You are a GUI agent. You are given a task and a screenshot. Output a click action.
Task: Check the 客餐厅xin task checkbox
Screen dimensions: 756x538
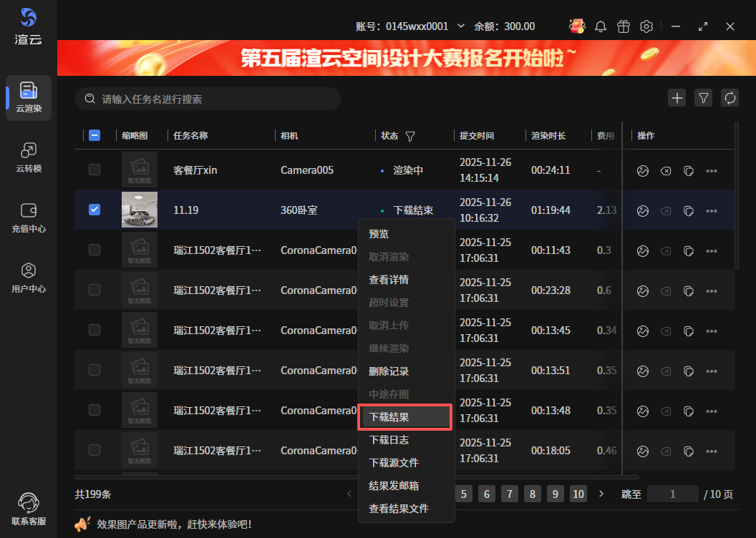94,170
